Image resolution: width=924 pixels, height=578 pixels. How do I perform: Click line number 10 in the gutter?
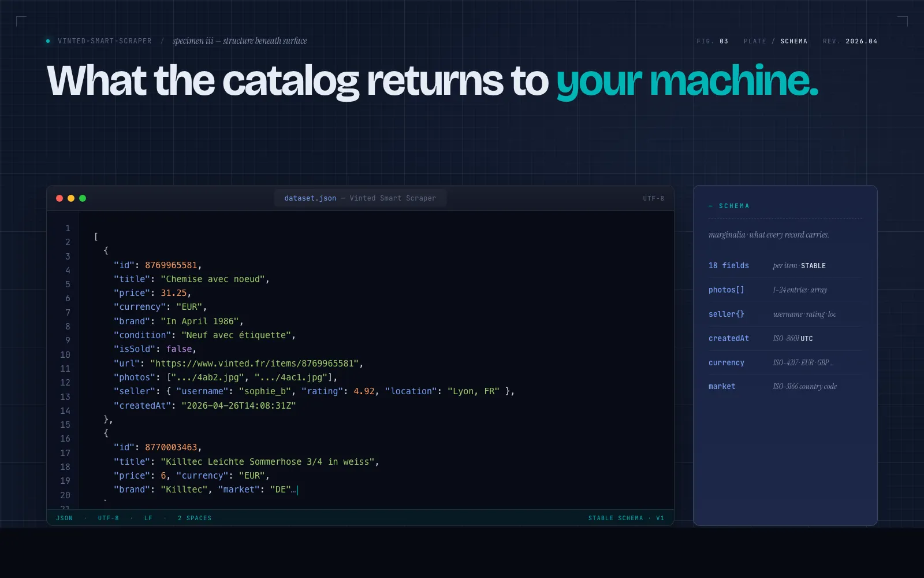coord(65,355)
